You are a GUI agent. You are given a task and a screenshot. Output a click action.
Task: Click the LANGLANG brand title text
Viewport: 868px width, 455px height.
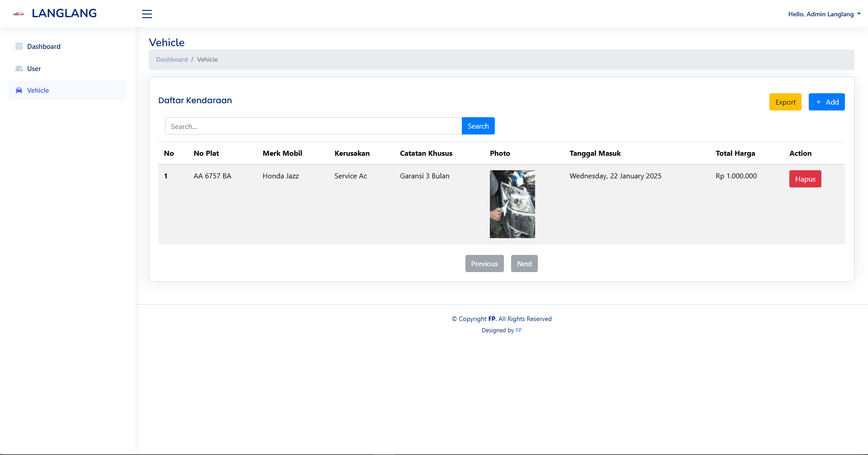point(64,14)
